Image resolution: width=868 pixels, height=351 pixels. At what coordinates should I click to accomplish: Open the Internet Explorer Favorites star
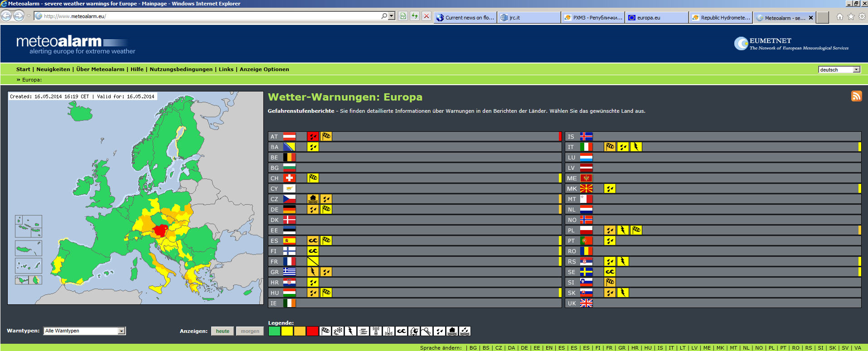coord(851,17)
